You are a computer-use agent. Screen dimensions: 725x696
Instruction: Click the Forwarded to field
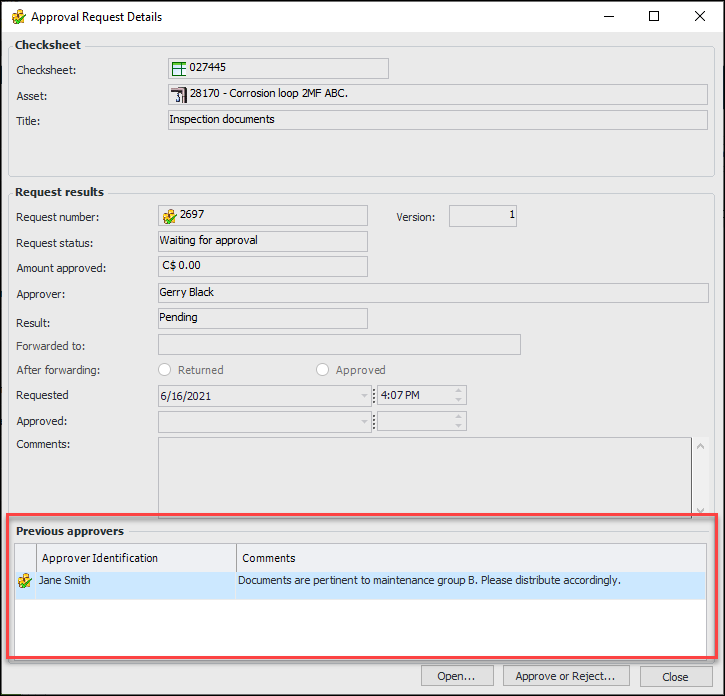click(339, 345)
